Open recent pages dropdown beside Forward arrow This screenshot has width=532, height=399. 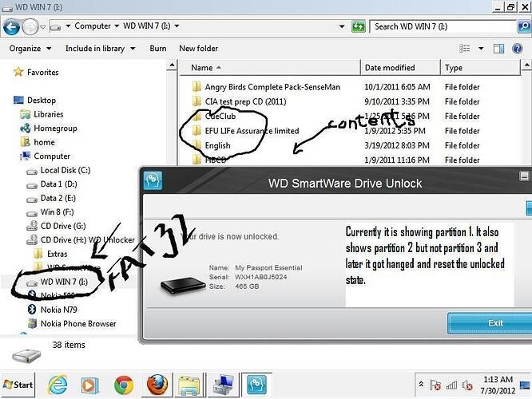coord(43,27)
